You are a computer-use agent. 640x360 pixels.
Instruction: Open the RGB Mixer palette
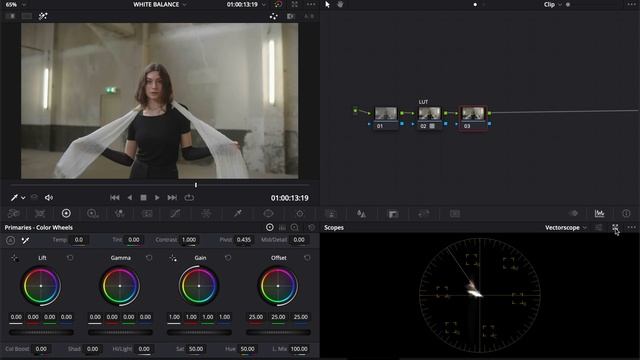pyautogui.click(x=119, y=213)
